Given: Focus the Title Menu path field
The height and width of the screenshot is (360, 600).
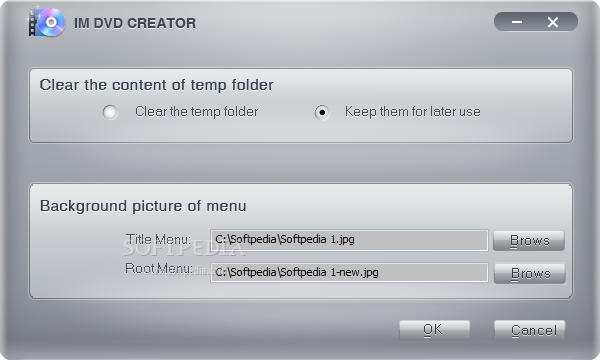Looking at the screenshot, I should [349, 240].
